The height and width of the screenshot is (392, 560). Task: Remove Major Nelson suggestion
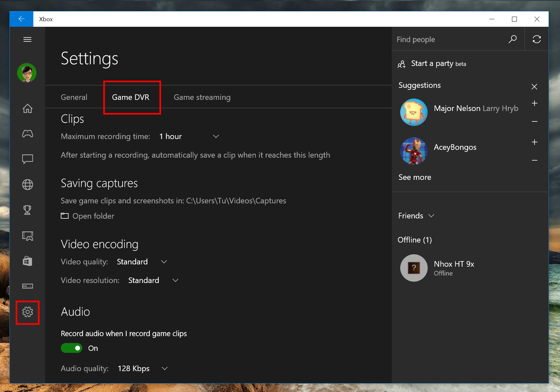[x=535, y=121]
